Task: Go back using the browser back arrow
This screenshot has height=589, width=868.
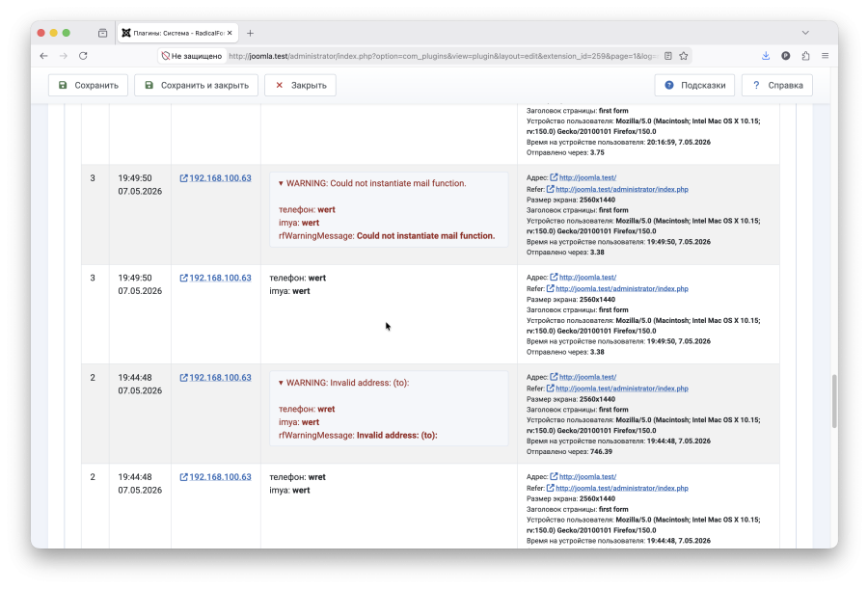Action: point(43,56)
